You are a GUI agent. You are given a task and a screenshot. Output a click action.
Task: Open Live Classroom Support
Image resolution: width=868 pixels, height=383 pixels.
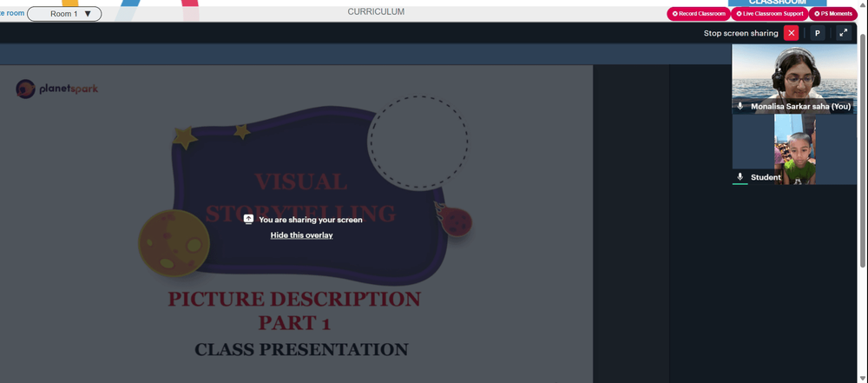point(769,14)
